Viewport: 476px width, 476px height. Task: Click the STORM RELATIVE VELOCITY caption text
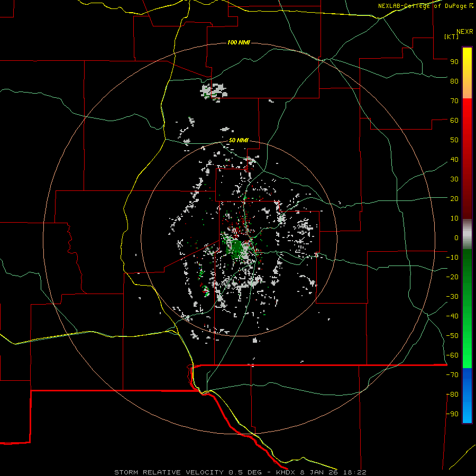[x=169, y=472]
